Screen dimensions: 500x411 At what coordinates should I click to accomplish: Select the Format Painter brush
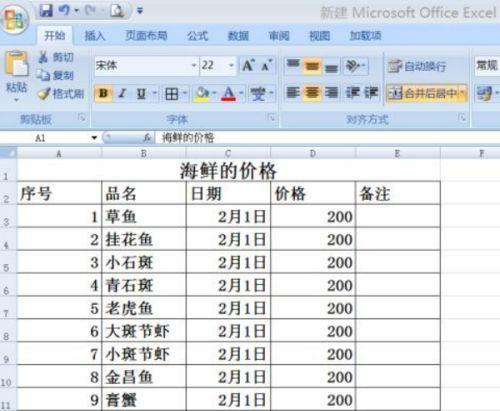[x=61, y=94]
